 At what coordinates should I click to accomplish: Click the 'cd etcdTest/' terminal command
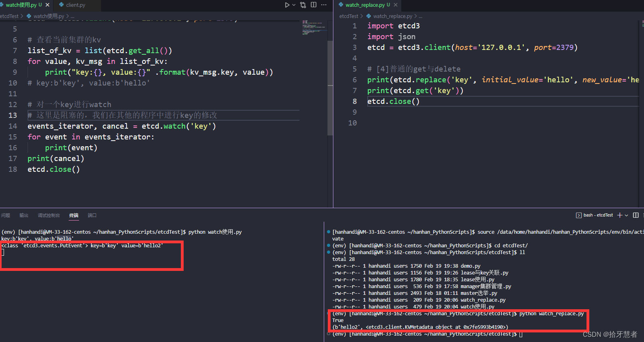(x=511, y=246)
